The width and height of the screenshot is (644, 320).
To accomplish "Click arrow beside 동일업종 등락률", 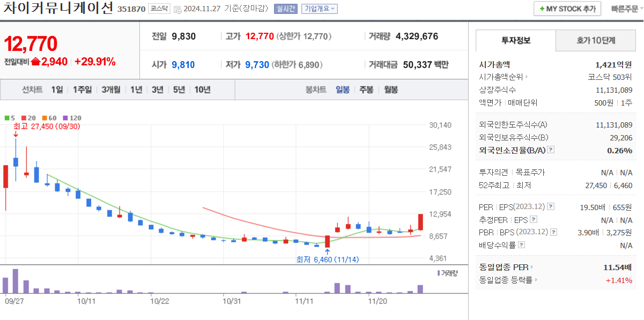I will 536,280.
